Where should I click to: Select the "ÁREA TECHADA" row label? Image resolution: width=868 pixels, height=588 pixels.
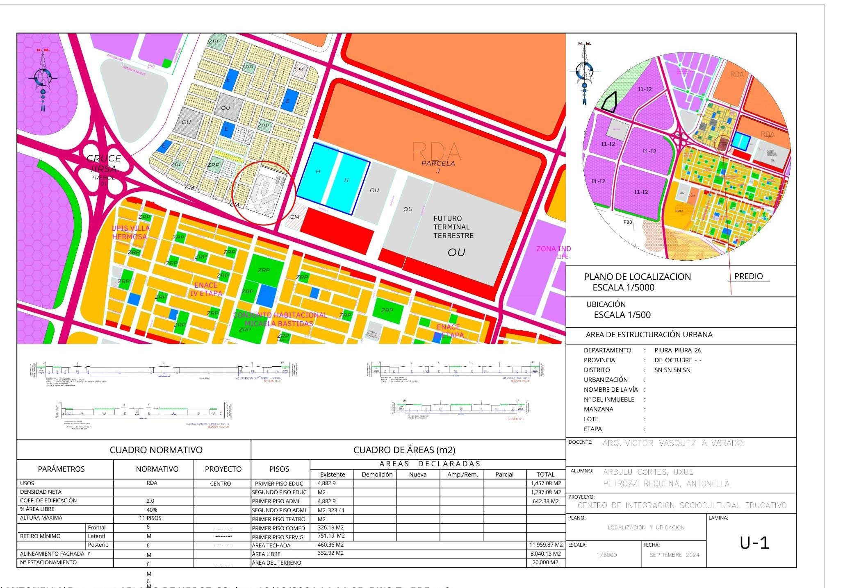tap(271, 545)
